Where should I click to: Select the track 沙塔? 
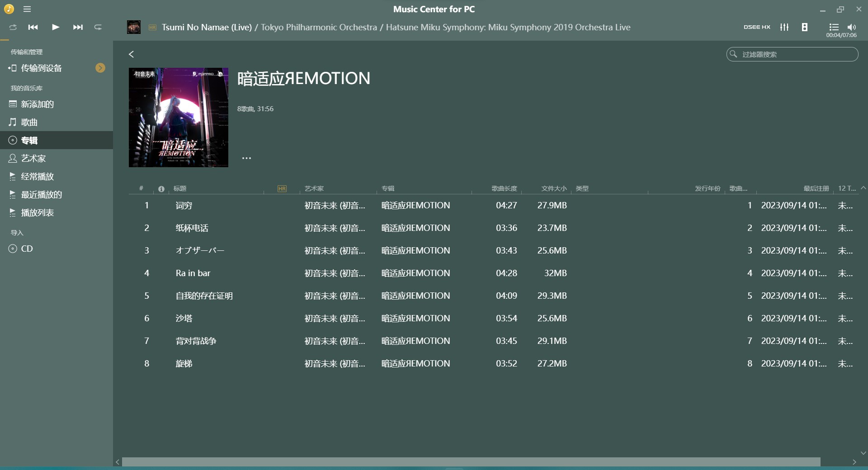[184, 319]
